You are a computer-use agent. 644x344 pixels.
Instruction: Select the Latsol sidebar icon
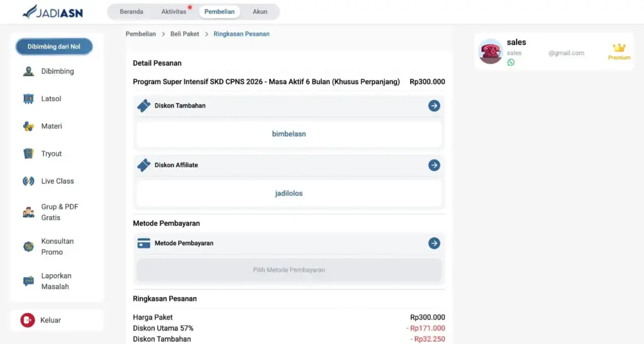[x=28, y=99]
